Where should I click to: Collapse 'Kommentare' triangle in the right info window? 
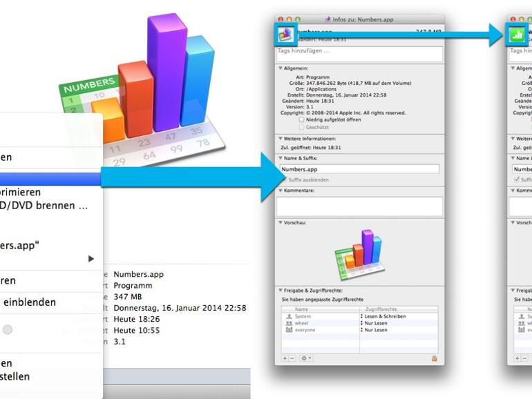(x=513, y=190)
